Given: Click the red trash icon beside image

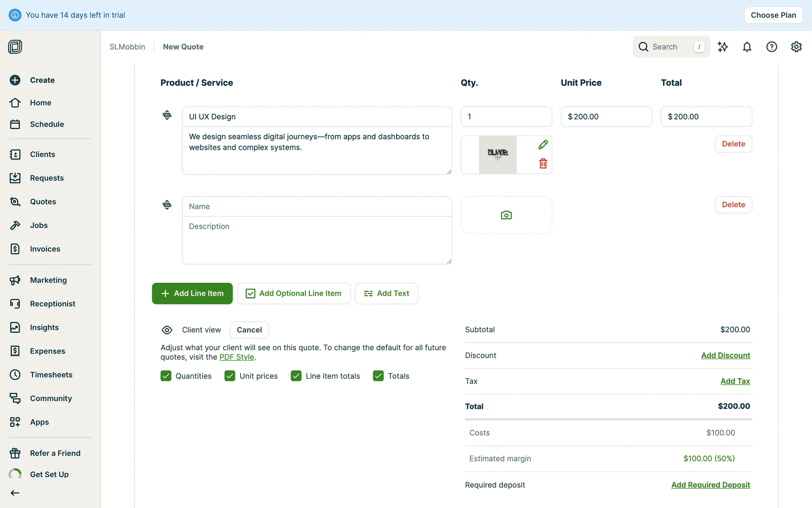Looking at the screenshot, I should [x=543, y=163].
